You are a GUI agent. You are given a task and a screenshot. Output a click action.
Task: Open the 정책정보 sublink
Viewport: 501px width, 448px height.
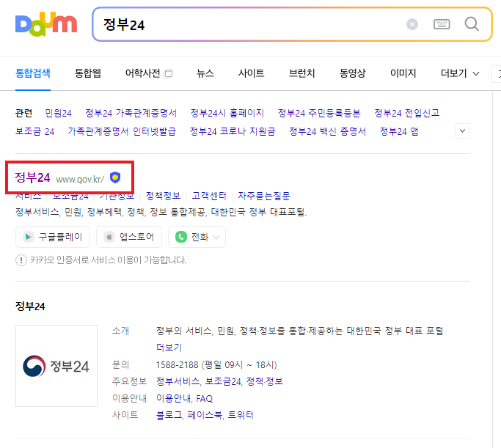pos(163,196)
